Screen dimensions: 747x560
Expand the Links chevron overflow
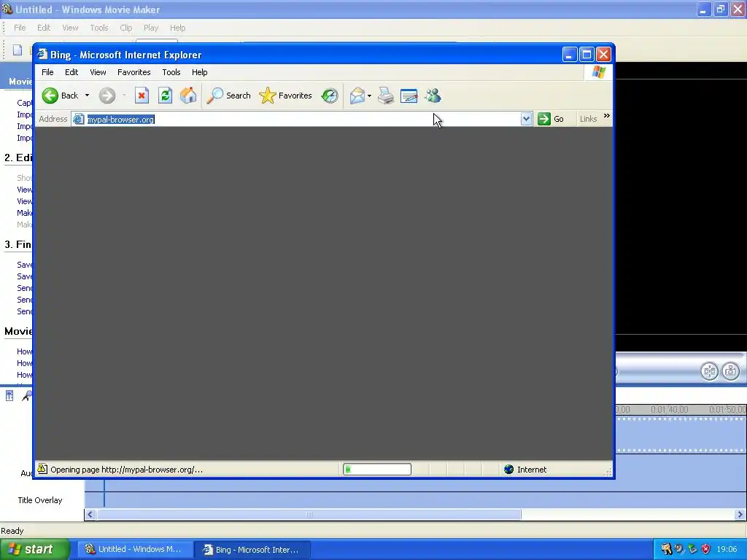(606, 116)
